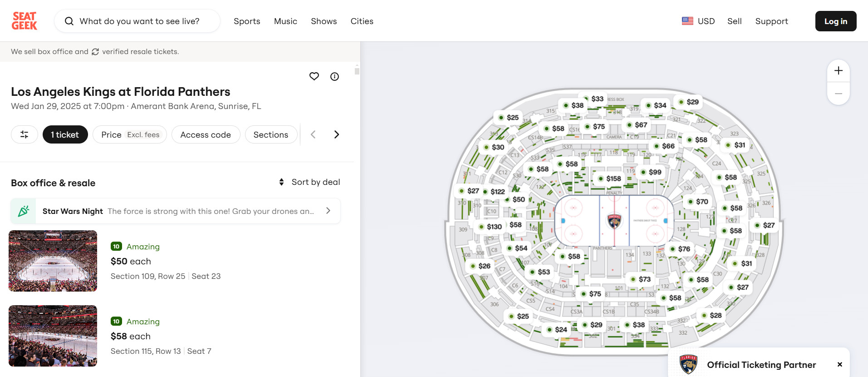Zoom out of the seating map

click(838, 94)
